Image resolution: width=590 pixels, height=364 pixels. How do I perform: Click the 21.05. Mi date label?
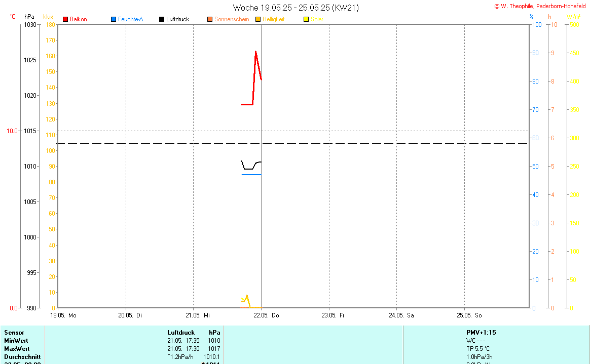click(198, 315)
